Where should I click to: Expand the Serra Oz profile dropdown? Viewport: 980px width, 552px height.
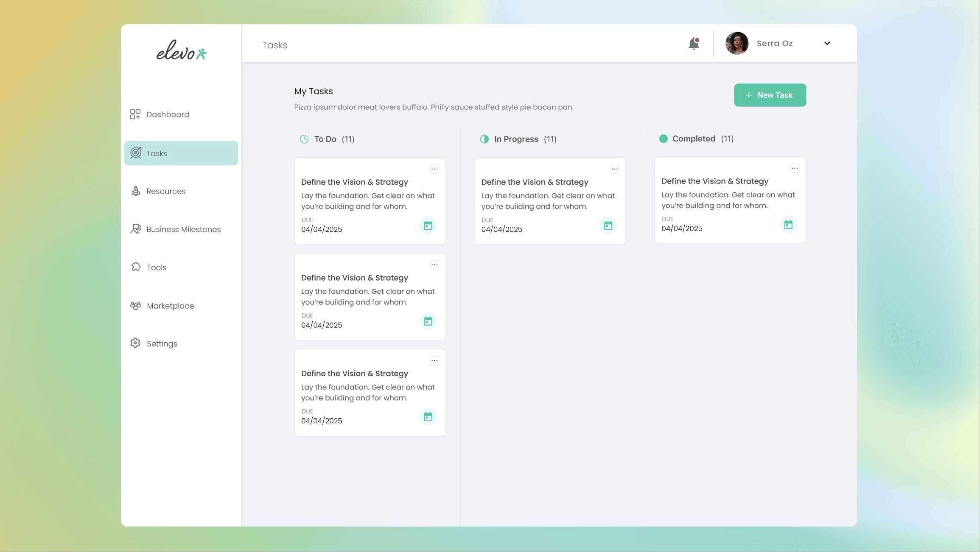[827, 43]
